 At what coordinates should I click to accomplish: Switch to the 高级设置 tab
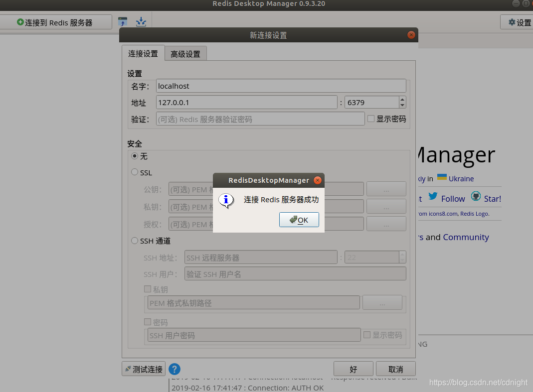pyautogui.click(x=185, y=53)
